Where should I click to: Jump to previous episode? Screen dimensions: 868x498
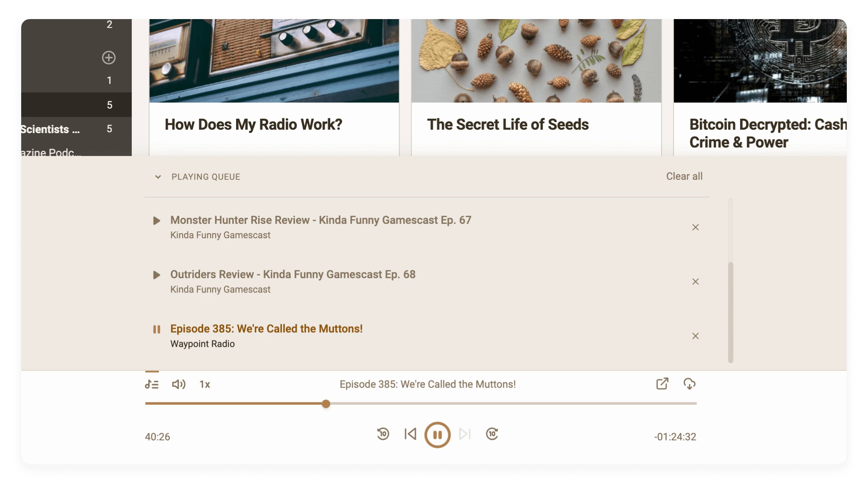(x=410, y=434)
